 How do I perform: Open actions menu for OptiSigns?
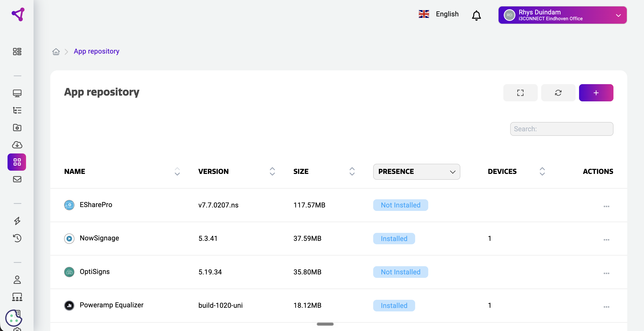click(x=606, y=273)
